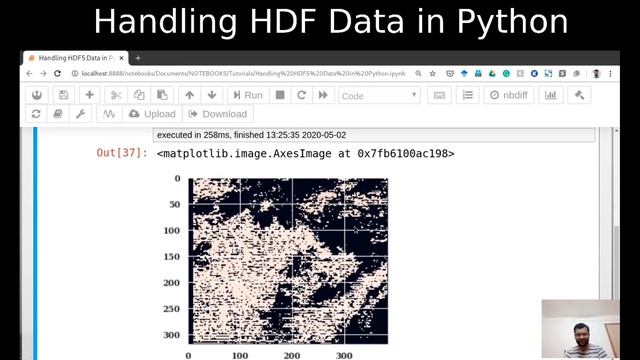Reload the browser page
The image size is (640, 360).
[58, 73]
